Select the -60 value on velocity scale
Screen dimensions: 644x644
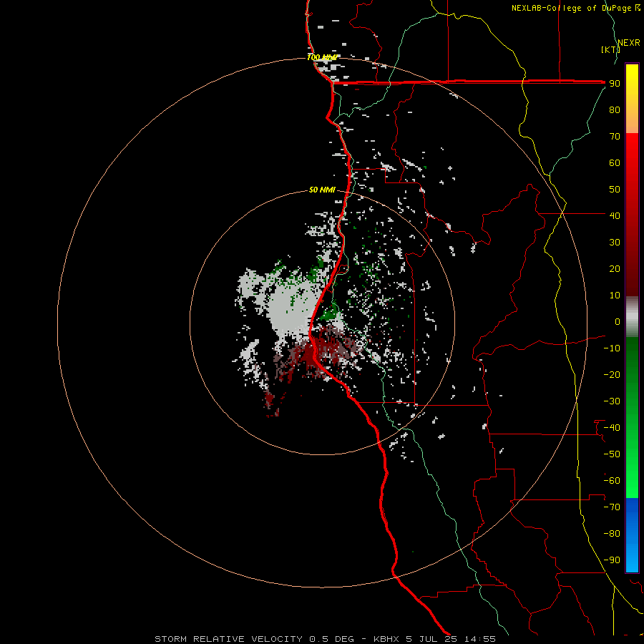point(612,481)
